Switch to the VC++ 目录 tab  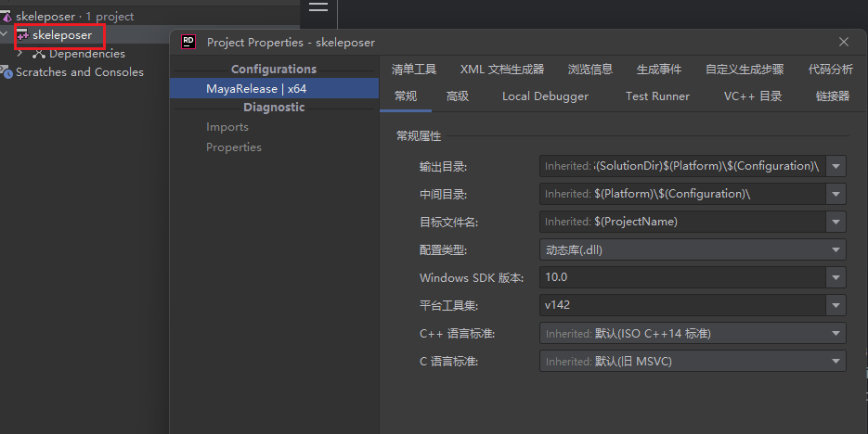click(753, 96)
